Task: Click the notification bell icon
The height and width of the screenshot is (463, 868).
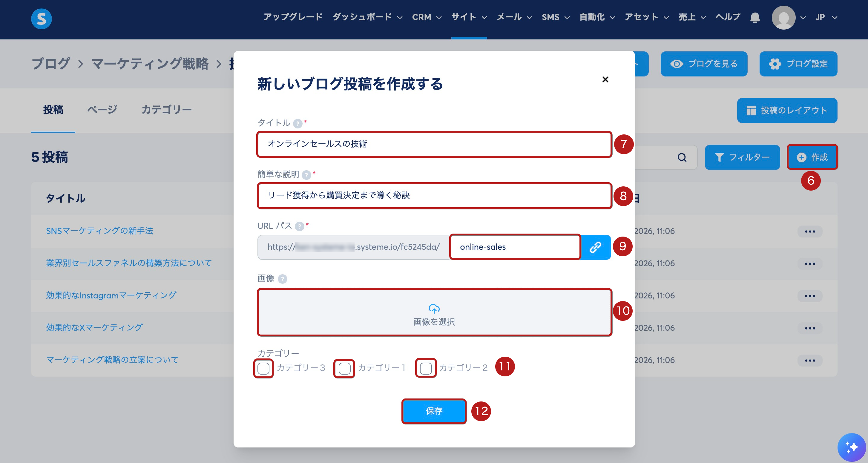Action: [x=755, y=17]
